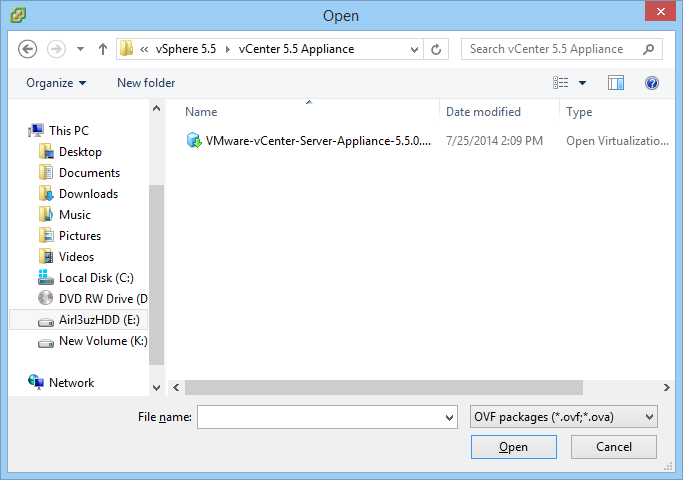Click the Desktop folder icon

tap(46, 151)
